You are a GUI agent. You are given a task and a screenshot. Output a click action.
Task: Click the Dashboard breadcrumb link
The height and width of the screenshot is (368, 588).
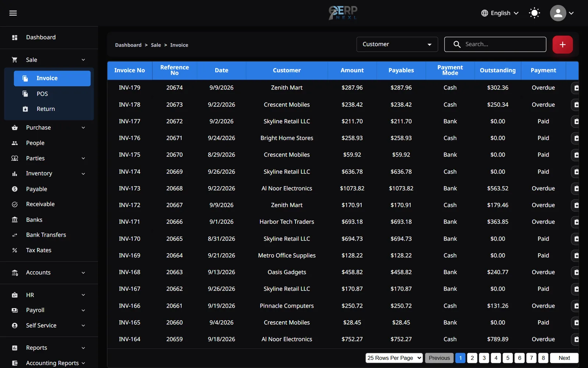[128, 45]
